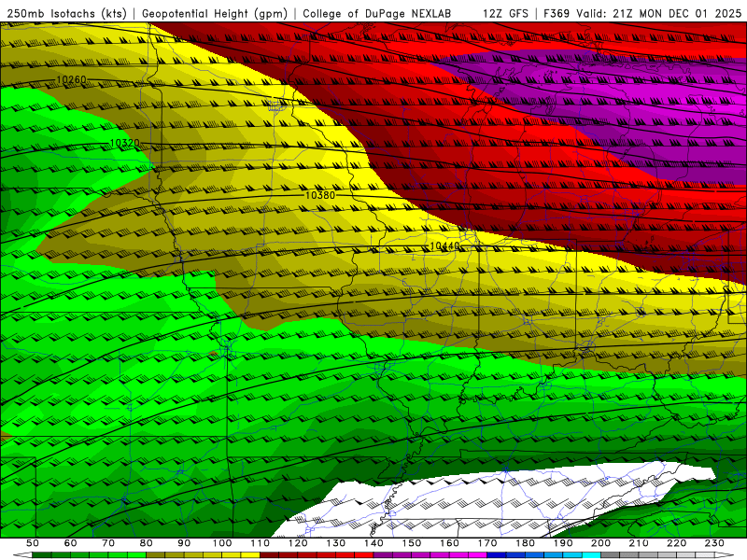Image resolution: width=747 pixels, height=560 pixels.
Task: Click the '250mb Isotachs (kts)' title text
Action: coord(67,13)
